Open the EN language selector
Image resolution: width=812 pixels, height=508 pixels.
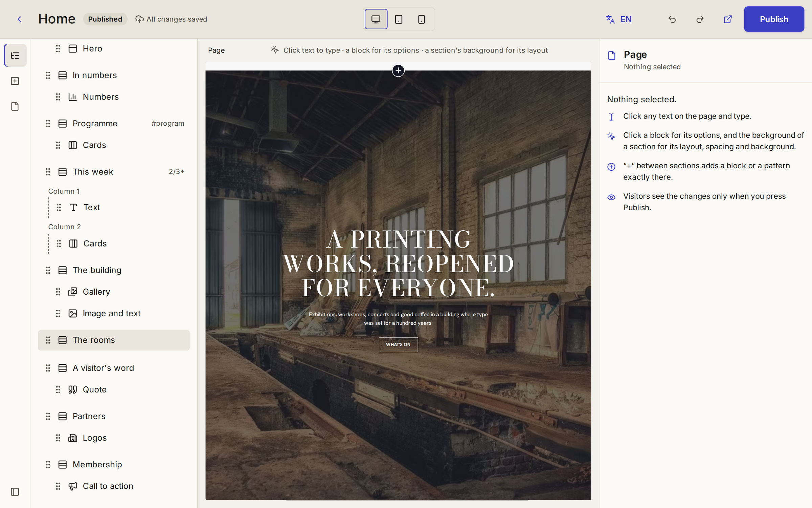click(619, 19)
